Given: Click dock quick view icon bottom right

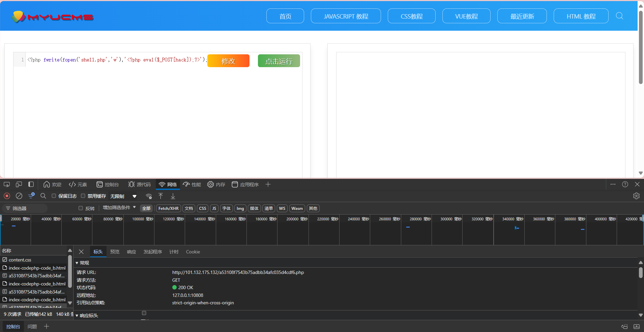Looking at the screenshot, I should coord(624,327).
